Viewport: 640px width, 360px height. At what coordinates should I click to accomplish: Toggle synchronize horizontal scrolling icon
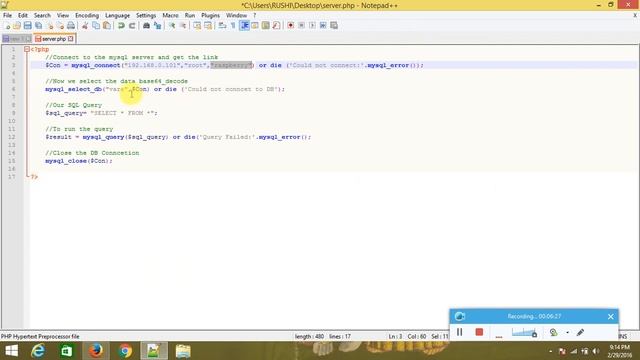pos(208,26)
